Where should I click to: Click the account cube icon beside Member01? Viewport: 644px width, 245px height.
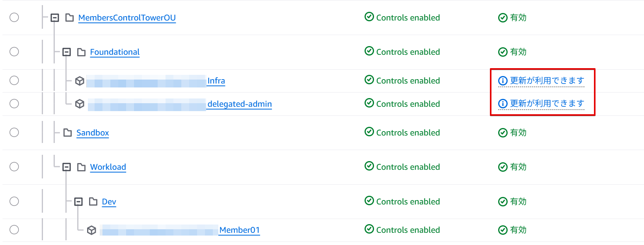[x=91, y=230]
